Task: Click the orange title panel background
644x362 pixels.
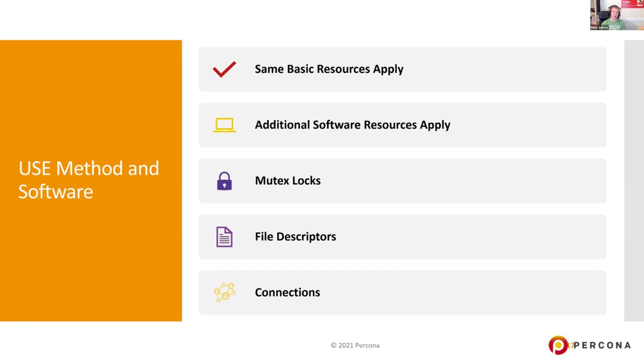Action: (91, 268)
